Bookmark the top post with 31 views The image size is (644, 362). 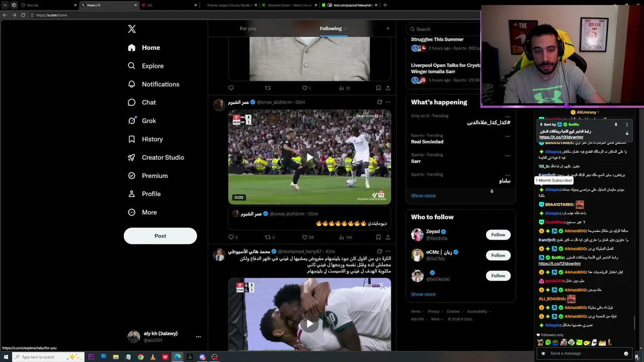tap(378, 88)
